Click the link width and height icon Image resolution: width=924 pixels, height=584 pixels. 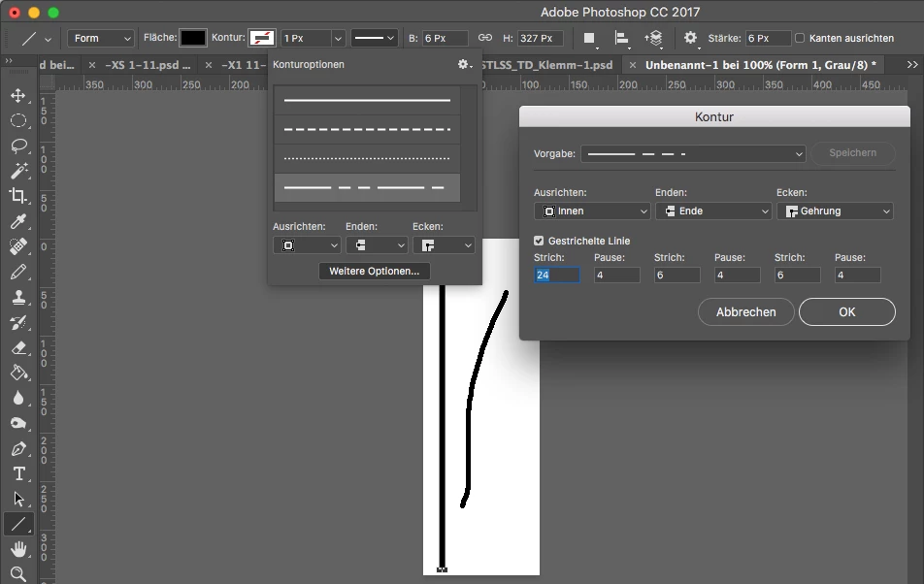(x=485, y=38)
